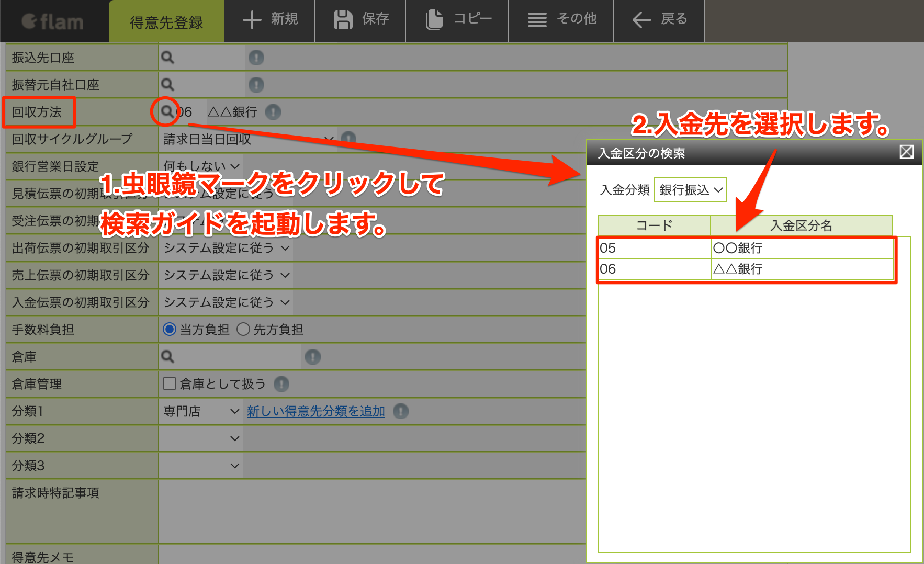
Task: Select the 06 code row
Action: point(654,269)
